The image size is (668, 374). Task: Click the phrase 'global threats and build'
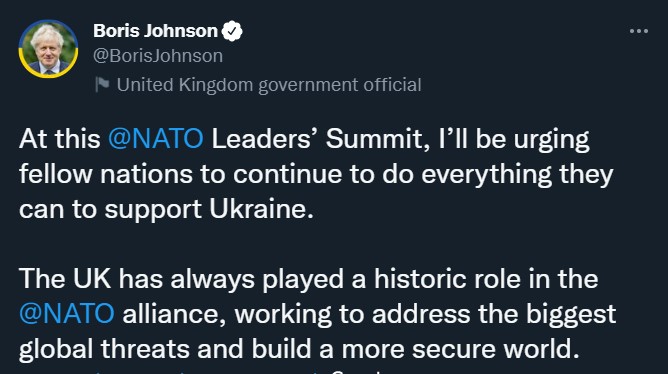tap(165, 349)
